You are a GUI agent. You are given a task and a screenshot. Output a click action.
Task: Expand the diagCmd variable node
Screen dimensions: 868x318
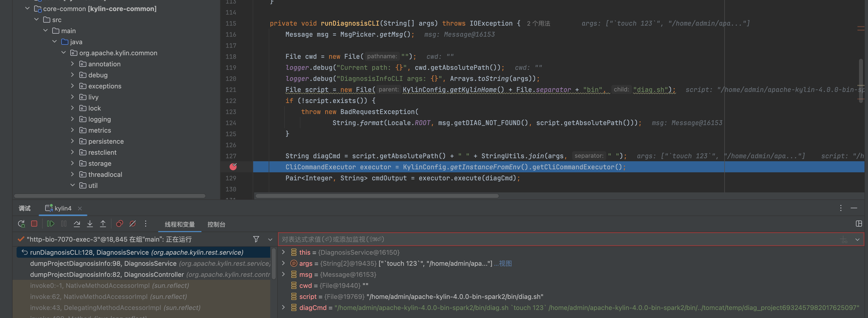(283, 307)
